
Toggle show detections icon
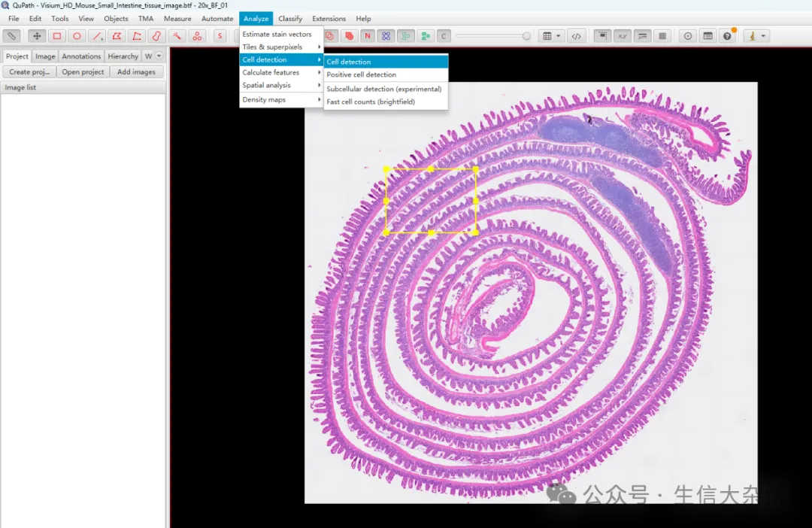tap(405, 36)
